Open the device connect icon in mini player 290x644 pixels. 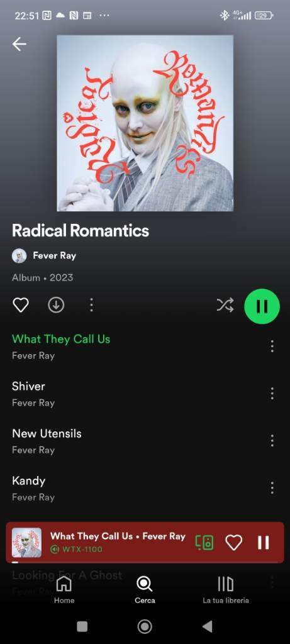204,543
